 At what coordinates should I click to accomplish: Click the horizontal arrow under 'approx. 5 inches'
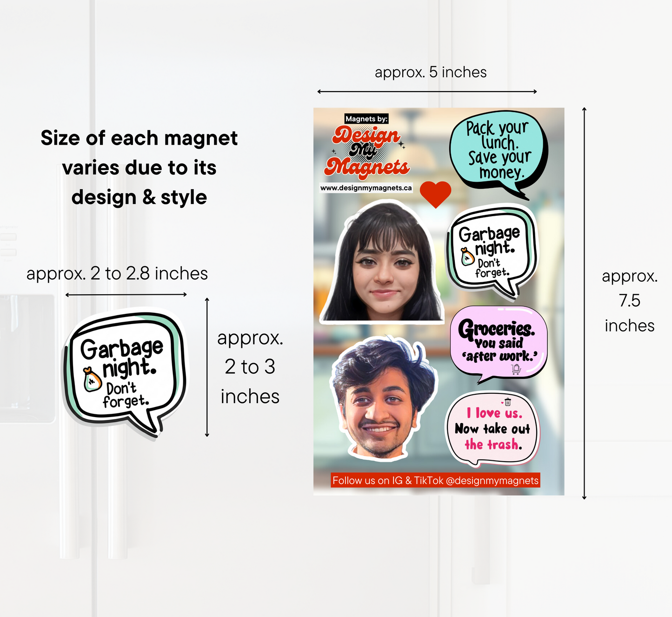pos(427,92)
